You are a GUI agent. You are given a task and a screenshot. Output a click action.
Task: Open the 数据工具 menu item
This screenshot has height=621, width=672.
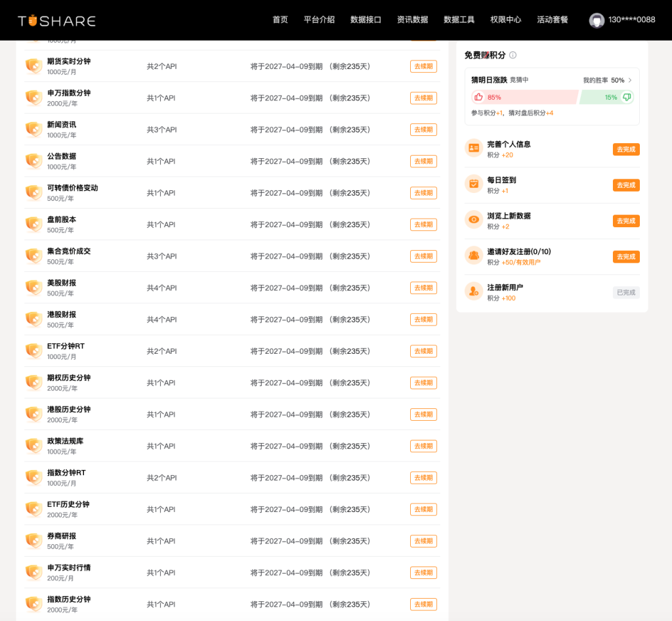coord(459,20)
